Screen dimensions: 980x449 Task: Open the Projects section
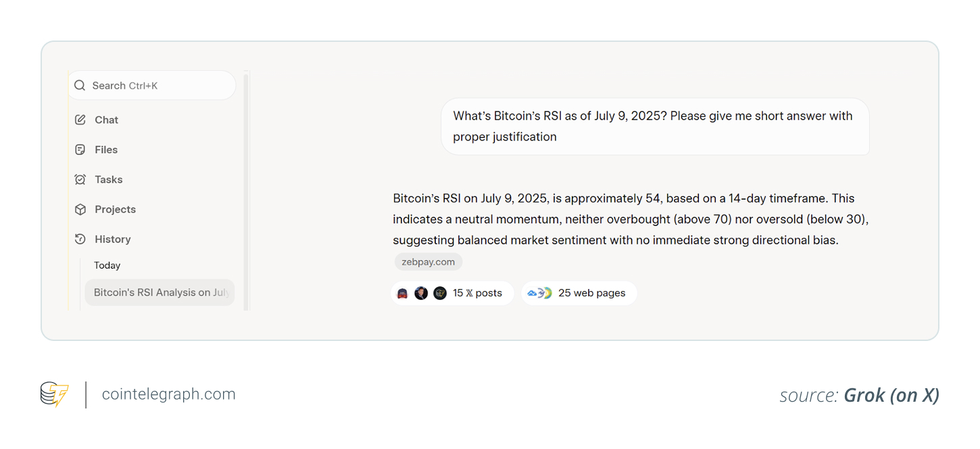click(x=115, y=209)
